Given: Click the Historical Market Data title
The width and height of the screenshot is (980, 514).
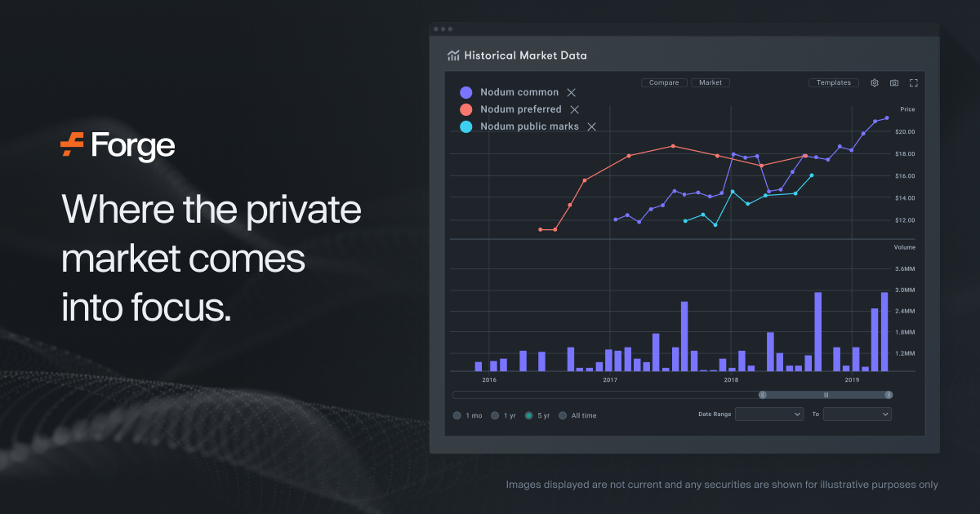Looking at the screenshot, I should 525,56.
